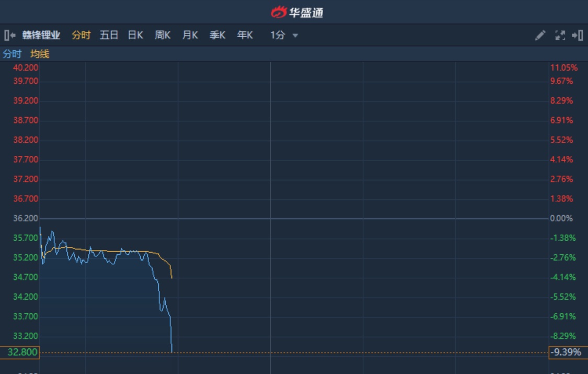Click the -9.39% change label

568,352
